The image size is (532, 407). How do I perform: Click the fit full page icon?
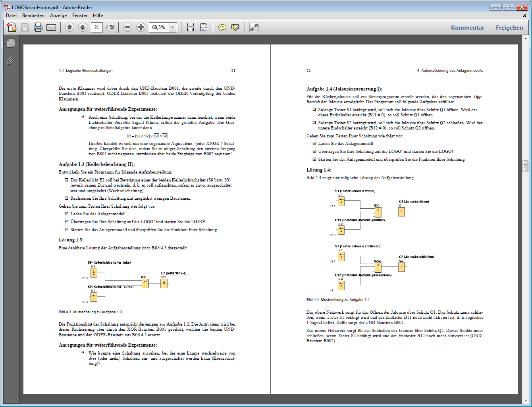point(204,27)
